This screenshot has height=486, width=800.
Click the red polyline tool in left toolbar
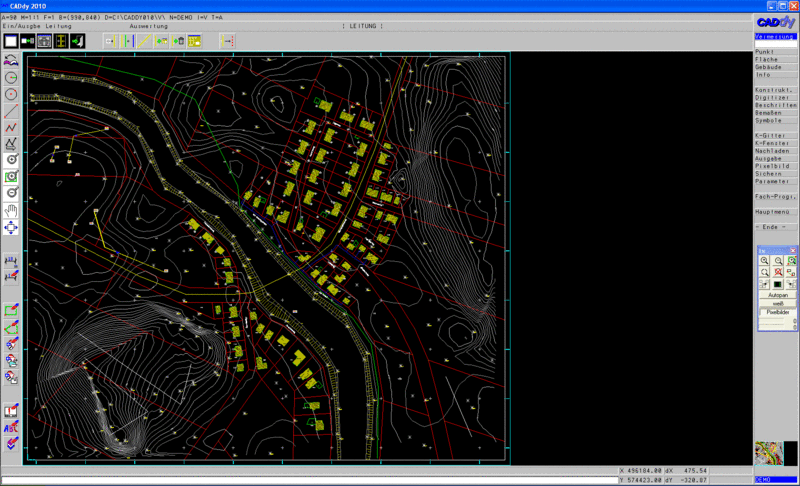[12, 128]
